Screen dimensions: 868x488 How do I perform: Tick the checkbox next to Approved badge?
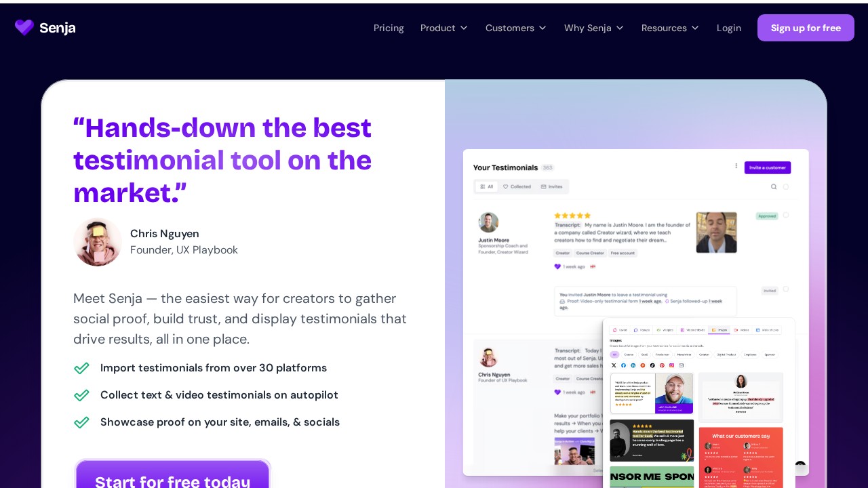pyautogui.click(x=786, y=215)
